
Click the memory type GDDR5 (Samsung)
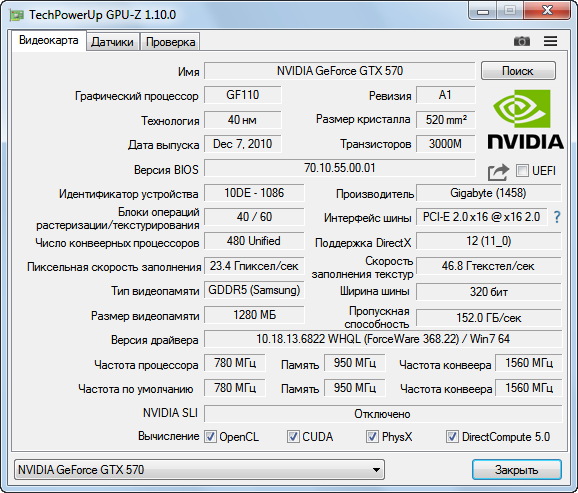(254, 290)
